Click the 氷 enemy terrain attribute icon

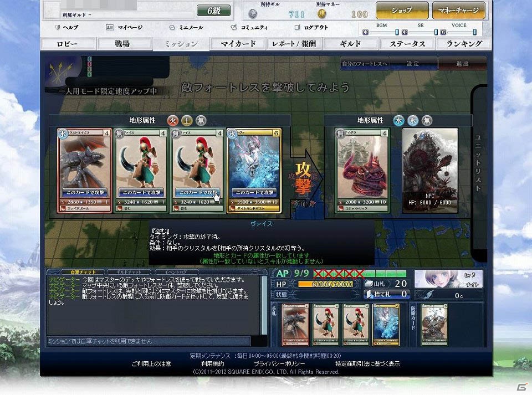[413, 120]
